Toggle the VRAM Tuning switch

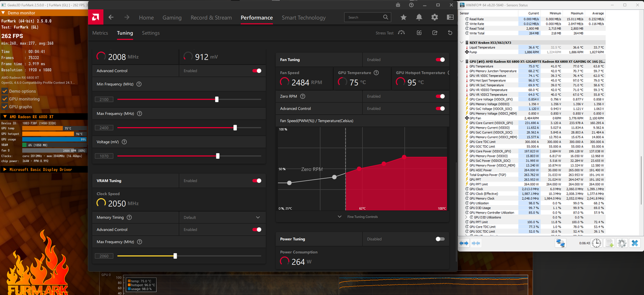point(257,180)
